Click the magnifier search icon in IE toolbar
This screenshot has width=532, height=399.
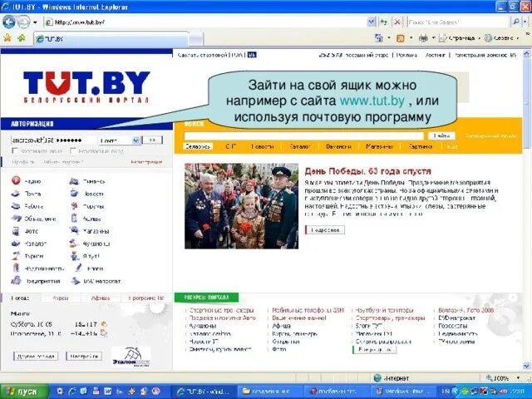[515, 22]
